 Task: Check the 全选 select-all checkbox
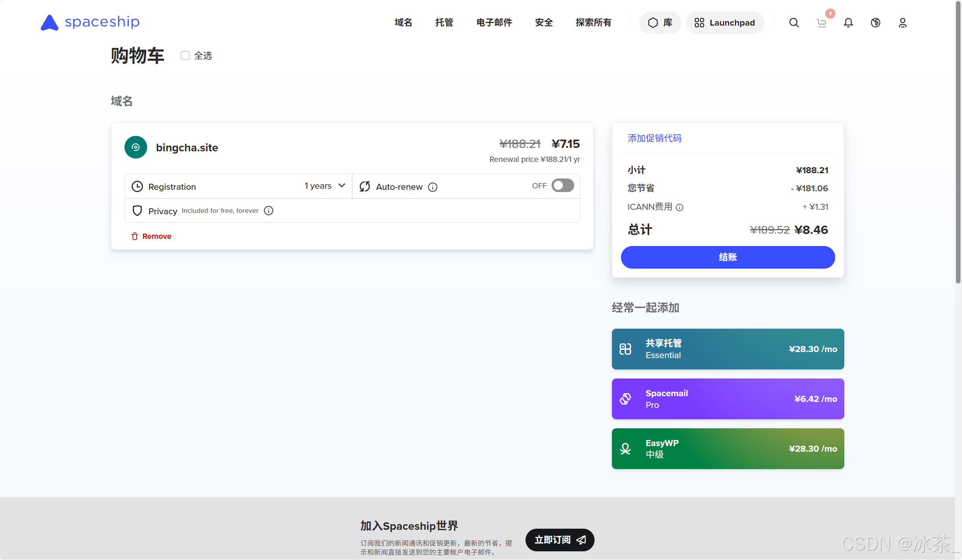pyautogui.click(x=185, y=56)
